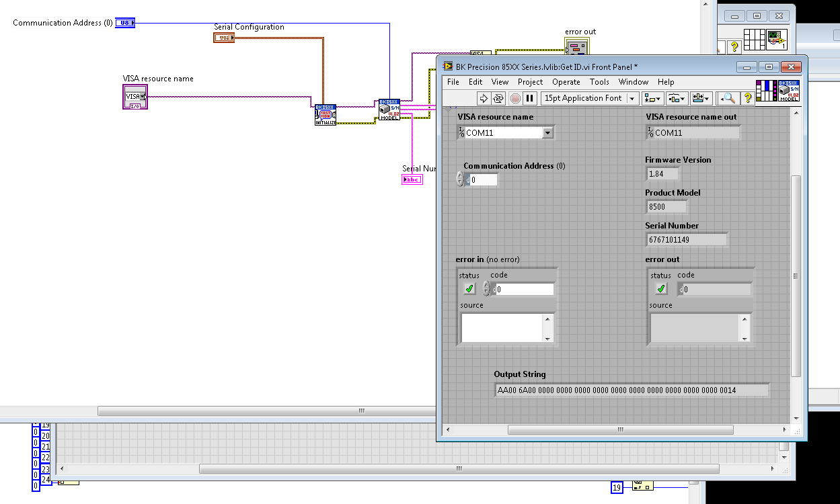Click the green checkmark in error in cluster
840x504 pixels.
(468, 288)
